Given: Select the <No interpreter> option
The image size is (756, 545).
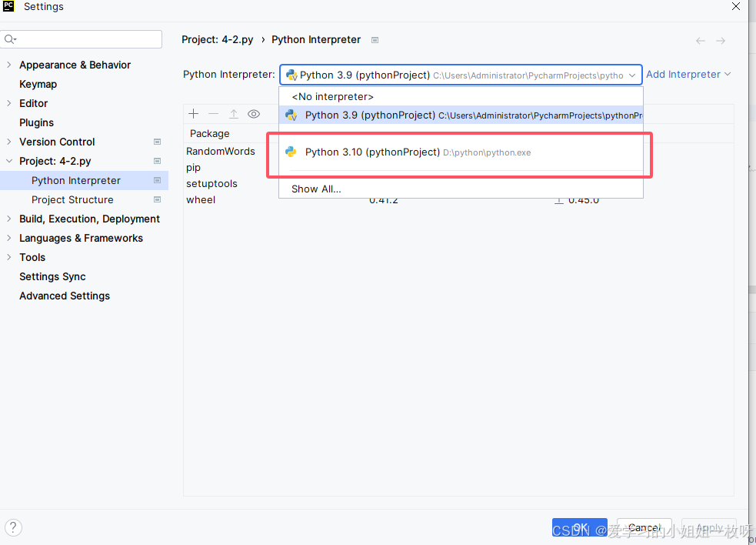Looking at the screenshot, I should pyautogui.click(x=461, y=96).
